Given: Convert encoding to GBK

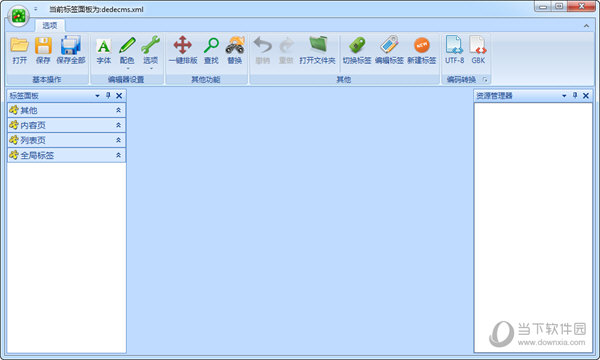Looking at the screenshot, I should click(478, 50).
